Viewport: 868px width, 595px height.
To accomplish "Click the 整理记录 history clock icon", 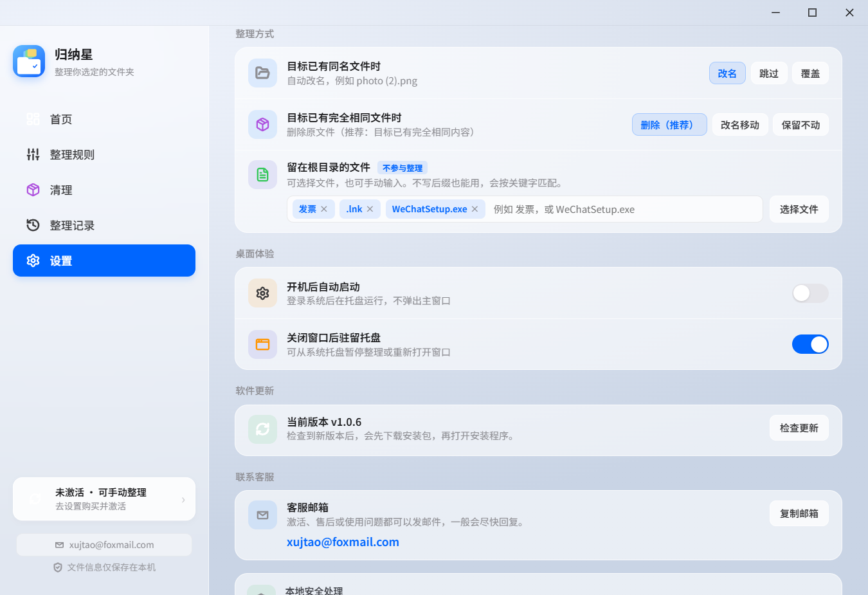I will coord(33,225).
